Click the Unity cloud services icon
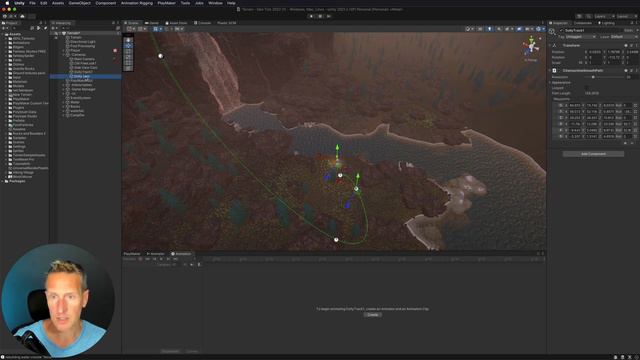The image size is (640, 360). (x=22, y=16)
